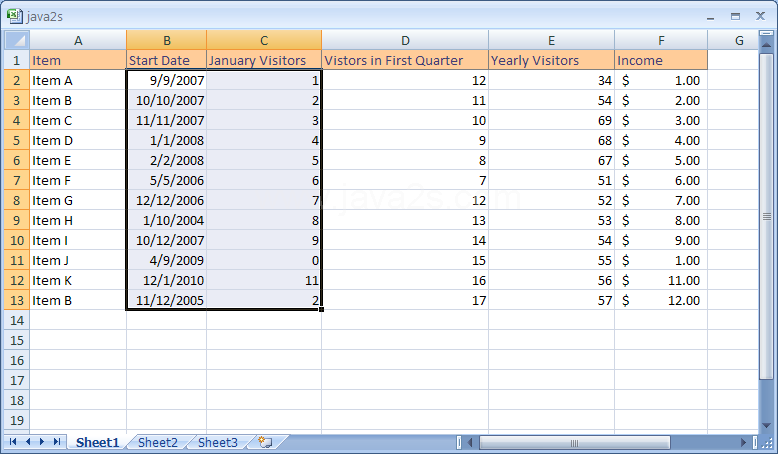Switch to the Sheet3 tab

218,442
